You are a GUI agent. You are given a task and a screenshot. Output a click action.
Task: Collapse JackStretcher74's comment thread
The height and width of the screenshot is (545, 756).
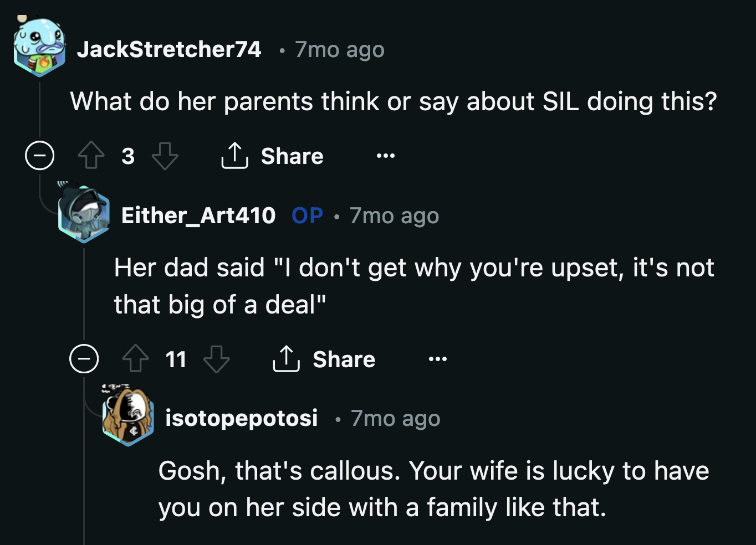pyautogui.click(x=39, y=156)
